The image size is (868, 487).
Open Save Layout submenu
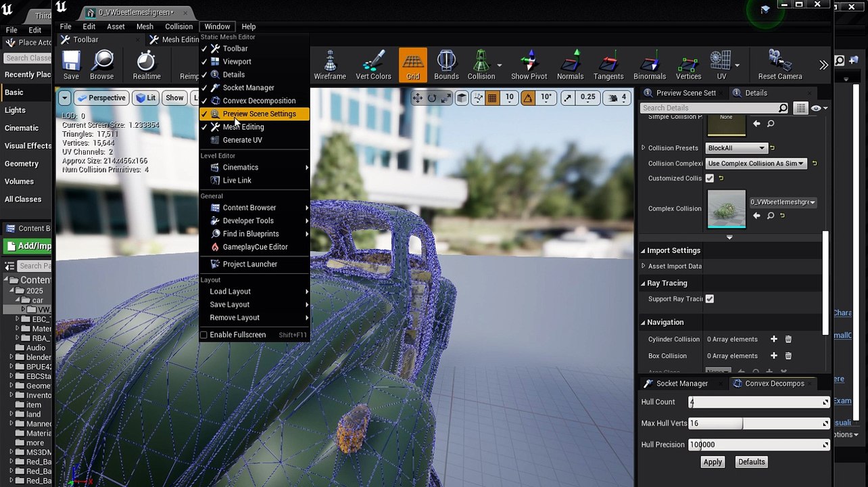click(254, 304)
